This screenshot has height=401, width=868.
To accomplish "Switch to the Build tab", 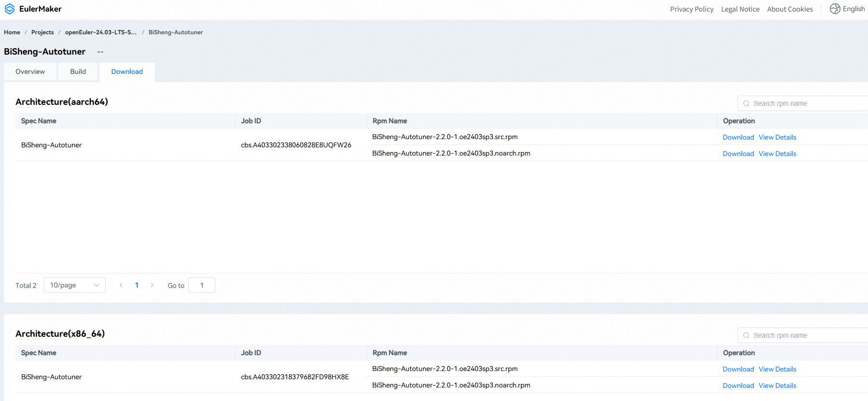I will [78, 72].
